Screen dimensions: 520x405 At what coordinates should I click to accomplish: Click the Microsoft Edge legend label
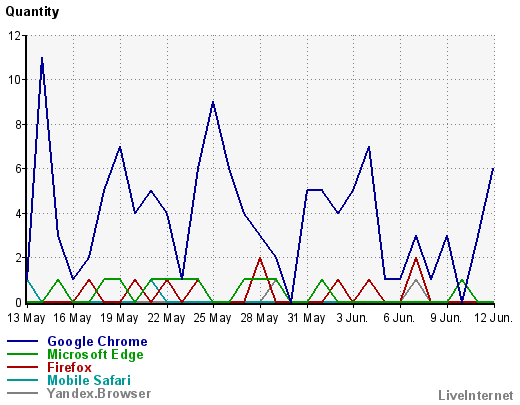click(95, 355)
